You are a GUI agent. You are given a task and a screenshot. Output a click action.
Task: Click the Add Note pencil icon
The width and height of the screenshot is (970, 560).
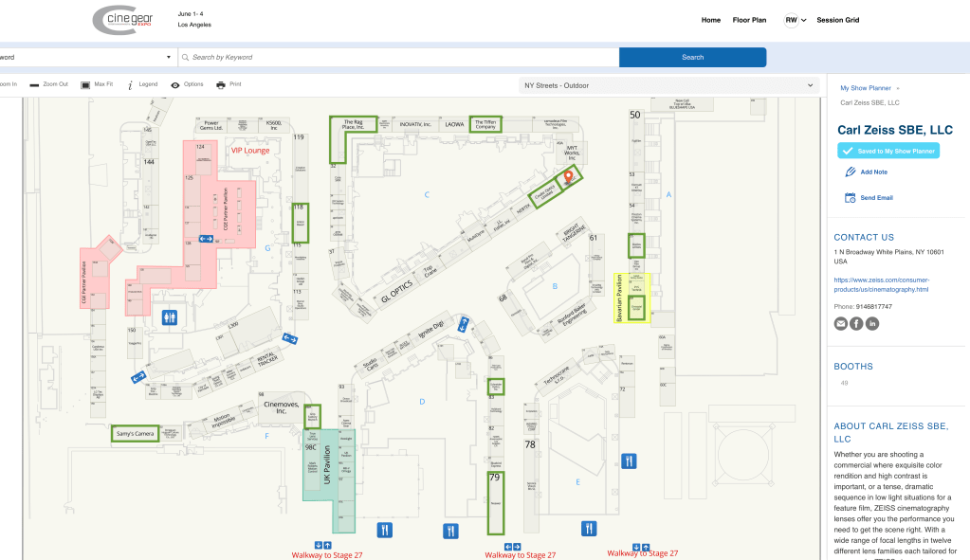[x=851, y=172]
